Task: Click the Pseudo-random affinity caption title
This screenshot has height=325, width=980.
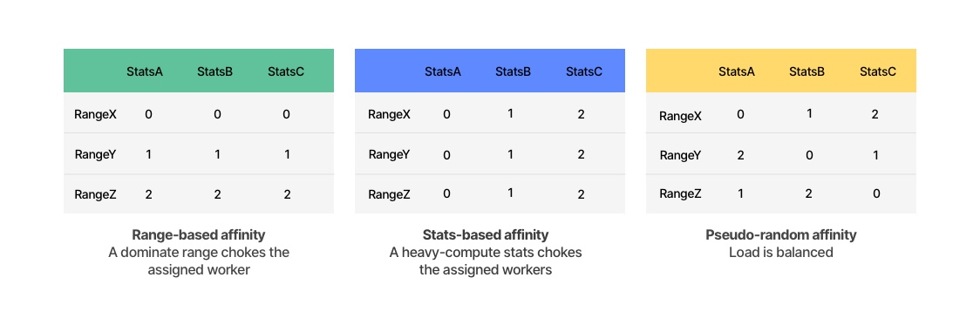Action: [780, 235]
